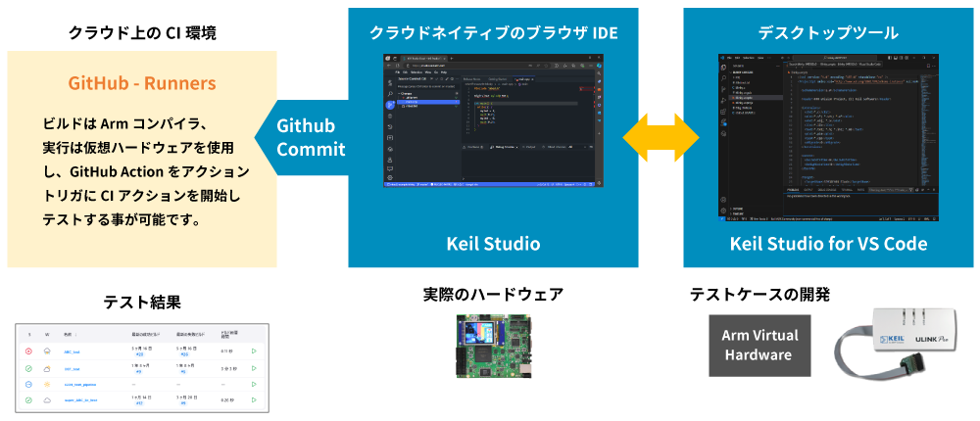Open Help menu in Keil Studio browser IDE

coord(444,72)
